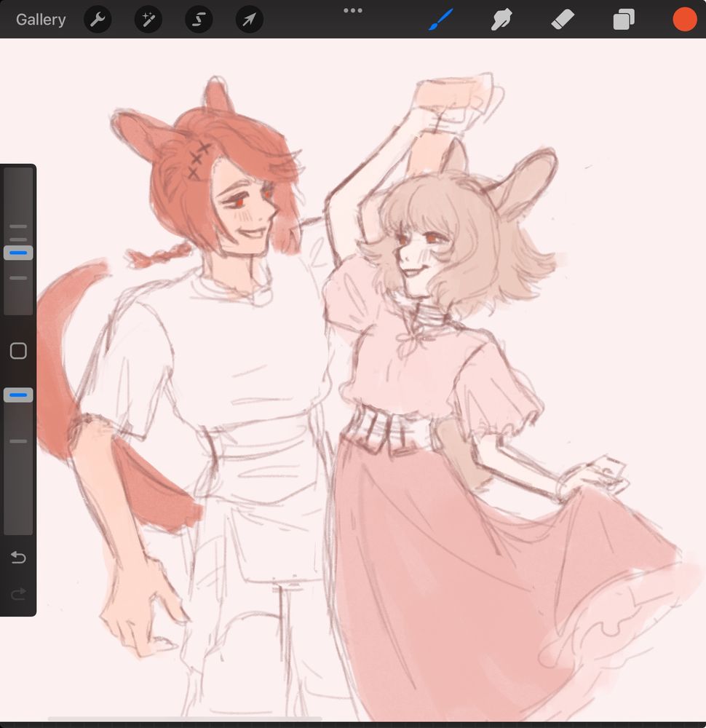The width and height of the screenshot is (706, 728).
Task: Activate the Selection tool
Action: [x=199, y=20]
